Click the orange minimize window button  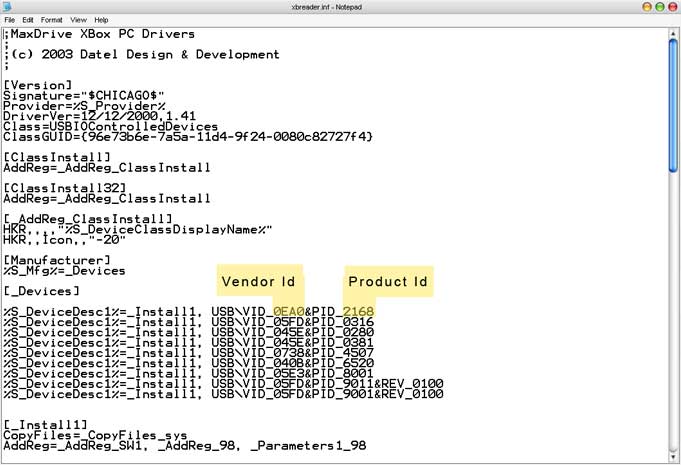click(647, 7)
